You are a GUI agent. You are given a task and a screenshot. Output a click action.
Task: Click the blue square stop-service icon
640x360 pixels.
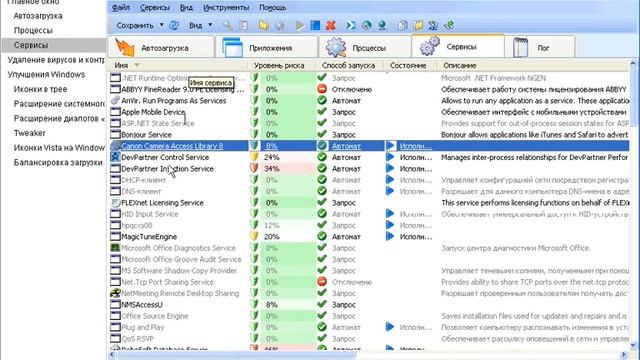[315, 25]
